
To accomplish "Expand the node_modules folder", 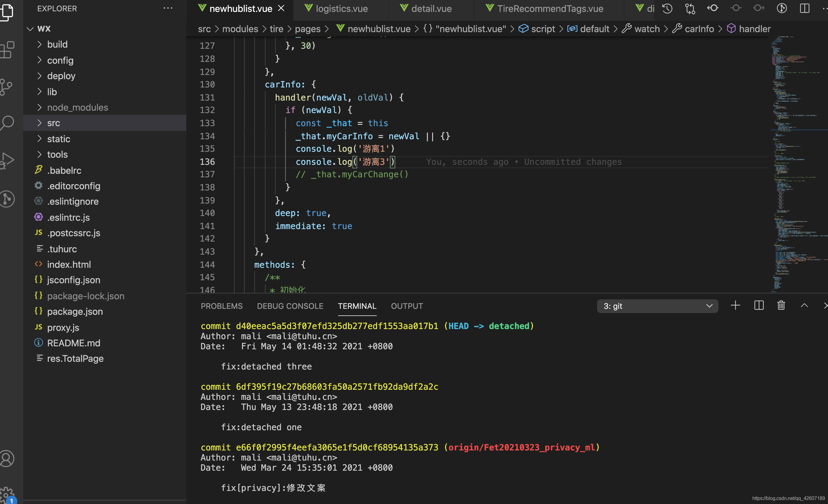I will pyautogui.click(x=77, y=107).
